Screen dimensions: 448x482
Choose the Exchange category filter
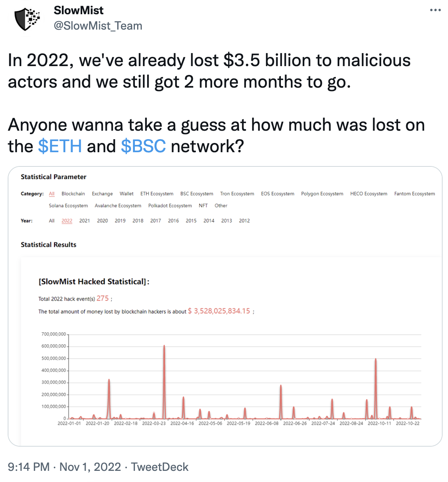[x=102, y=194]
